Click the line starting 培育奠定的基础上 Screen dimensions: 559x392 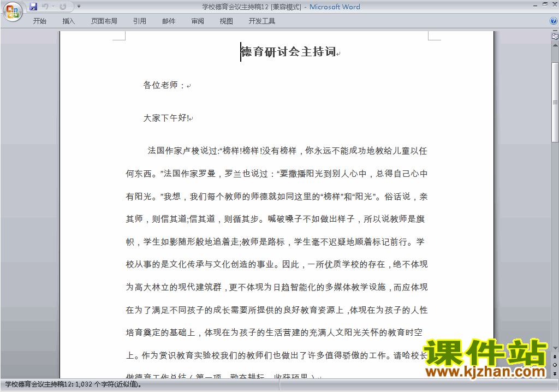pos(274,332)
